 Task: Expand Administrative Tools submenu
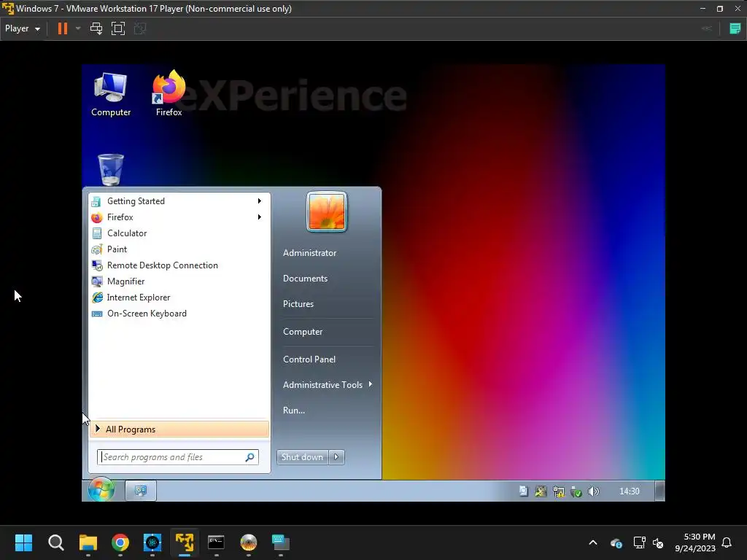click(x=327, y=385)
